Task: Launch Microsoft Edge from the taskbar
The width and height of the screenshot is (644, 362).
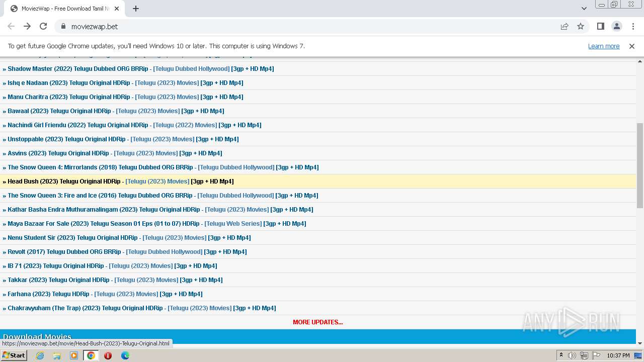Action: pos(125,355)
